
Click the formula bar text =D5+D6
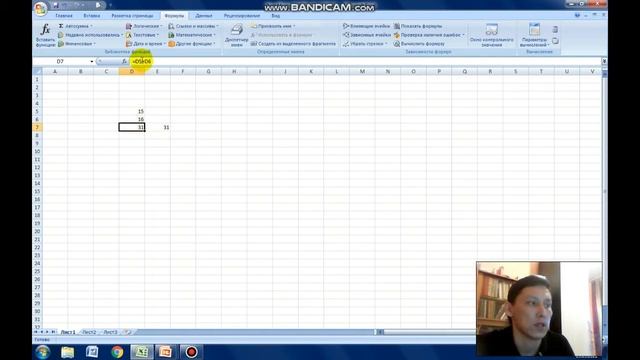(x=142, y=61)
